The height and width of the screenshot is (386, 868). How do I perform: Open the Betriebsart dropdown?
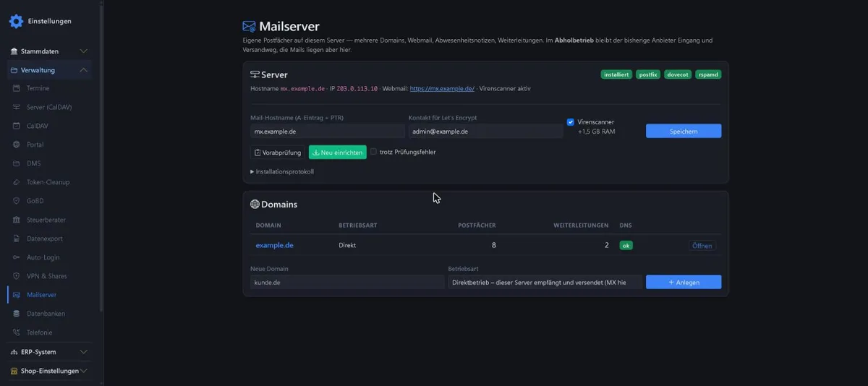(x=545, y=282)
